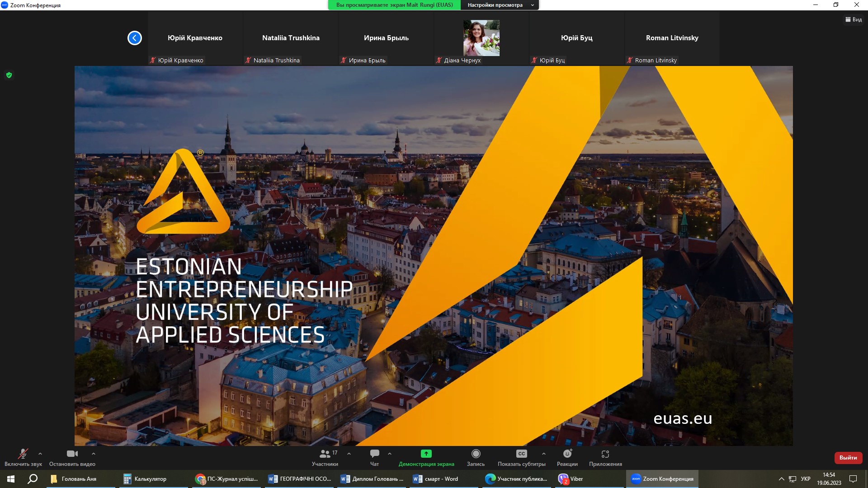The width and height of the screenshot is (868, 488).
Task: Click Zoom Конференция taskbar button
Action: tap(662, 479)
